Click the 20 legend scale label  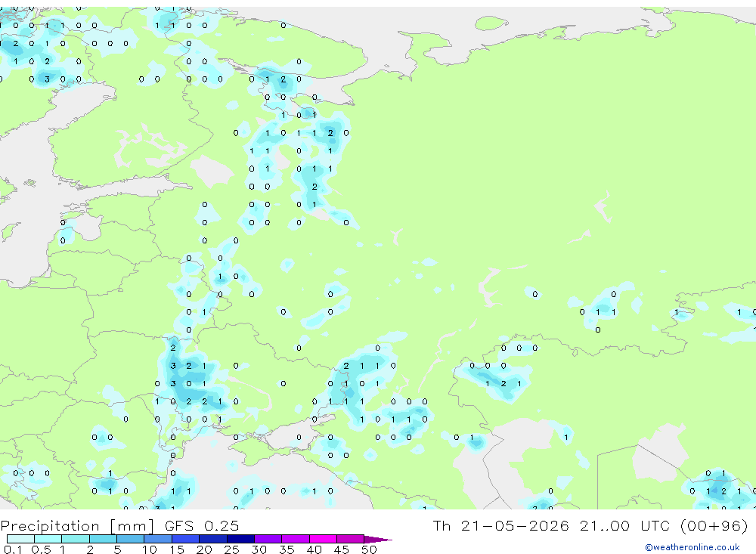tap(204, 549)
